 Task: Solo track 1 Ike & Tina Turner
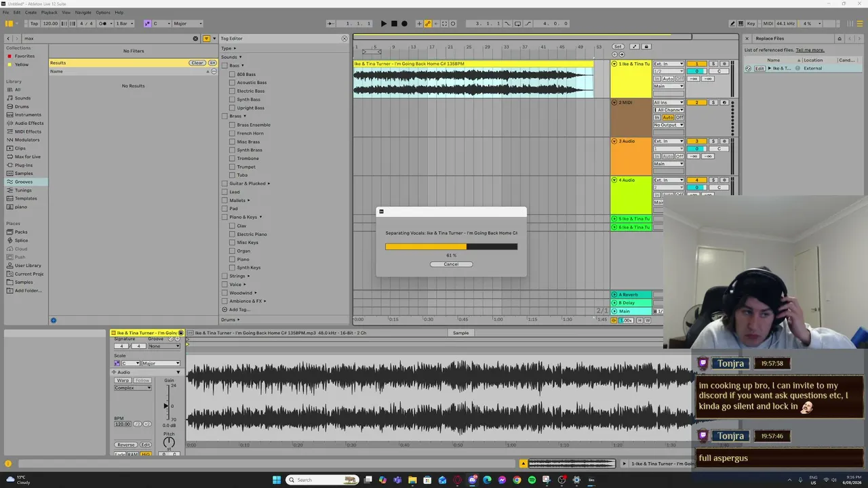pyautogui.click(x=713, y=64)
